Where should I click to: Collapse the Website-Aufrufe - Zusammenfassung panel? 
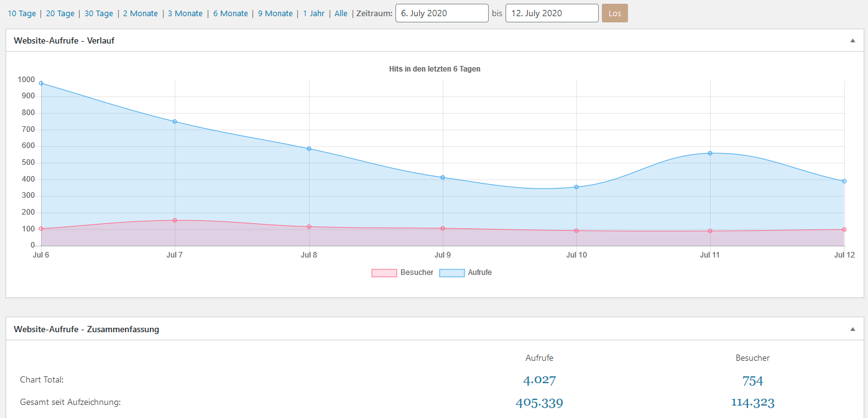853,329
